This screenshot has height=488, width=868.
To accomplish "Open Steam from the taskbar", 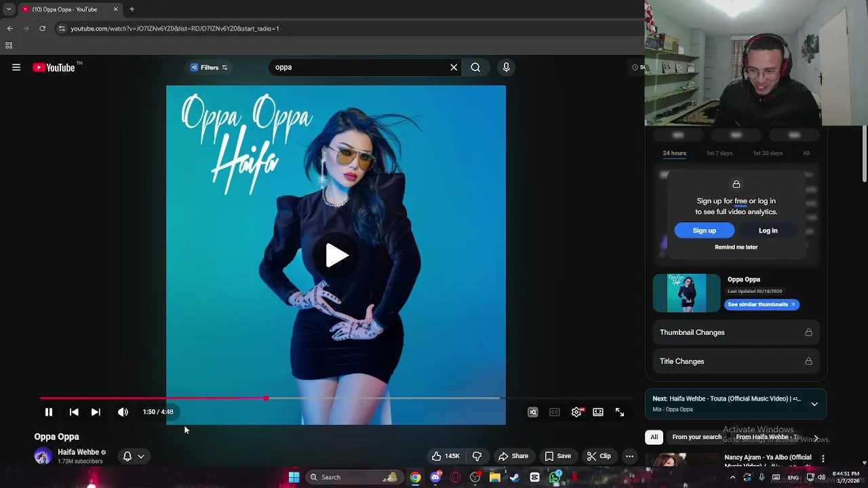I will [515, 477].
